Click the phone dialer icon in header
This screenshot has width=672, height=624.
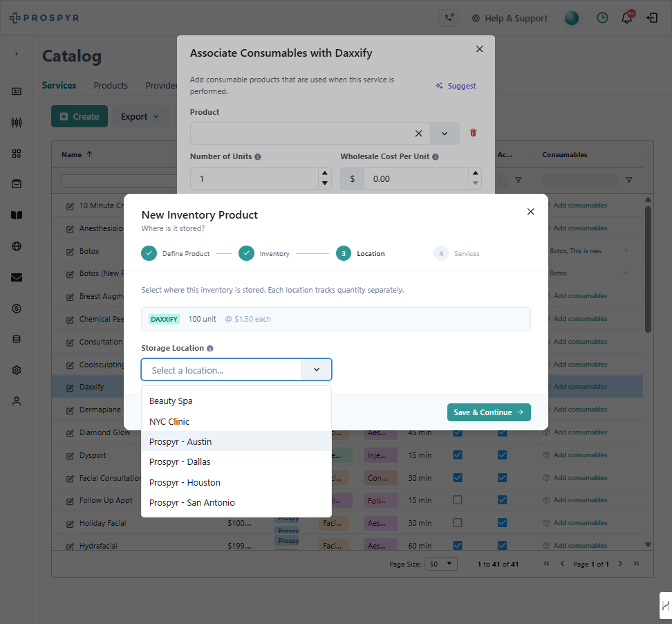[449, 18]
